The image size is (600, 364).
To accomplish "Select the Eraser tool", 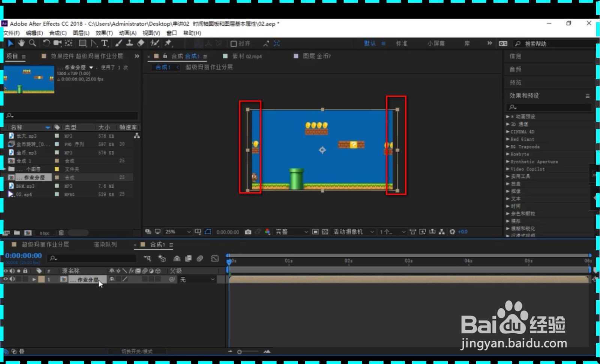I will tap(141, 43).
